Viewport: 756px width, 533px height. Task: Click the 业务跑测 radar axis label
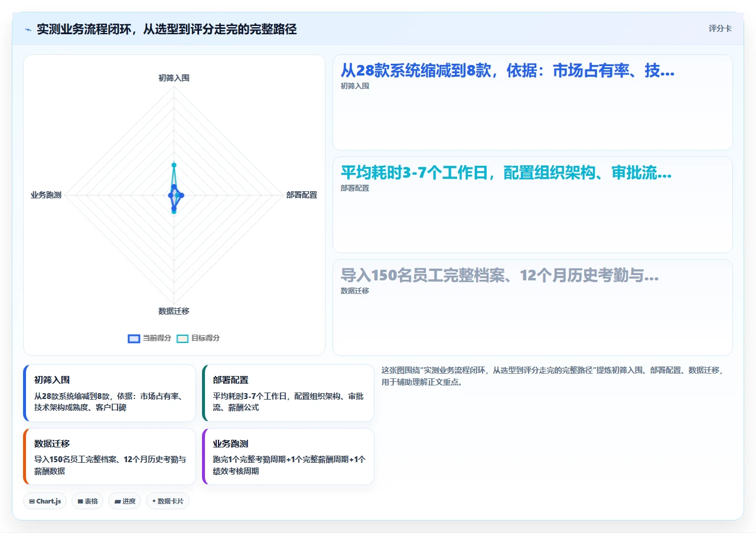click(46, 195)
